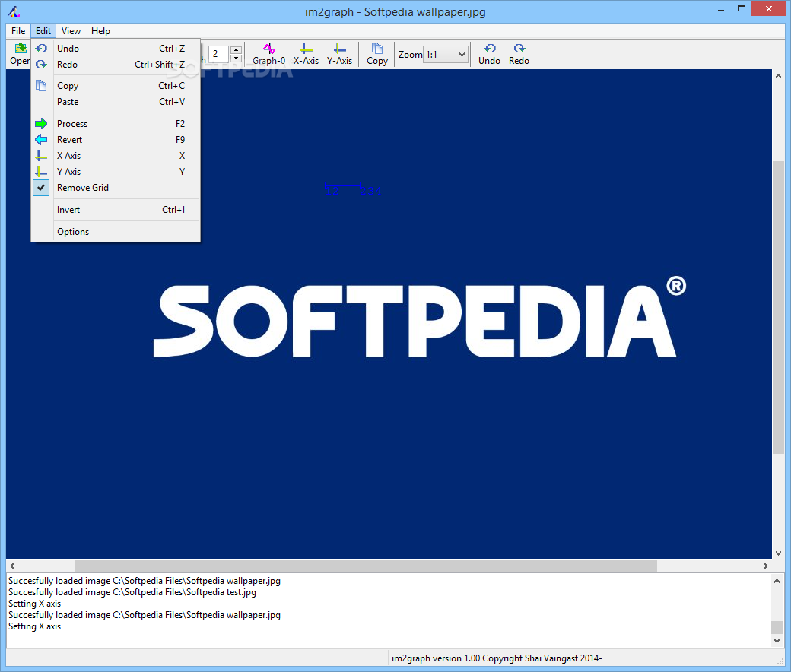Select Paste from the Edit menu

[x=116, y=102]
